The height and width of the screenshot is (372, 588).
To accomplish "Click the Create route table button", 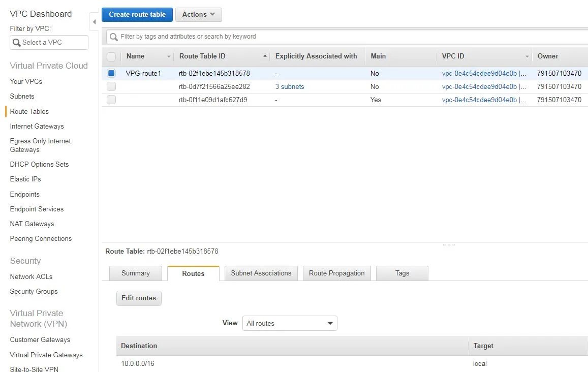I will coord(137,15).
